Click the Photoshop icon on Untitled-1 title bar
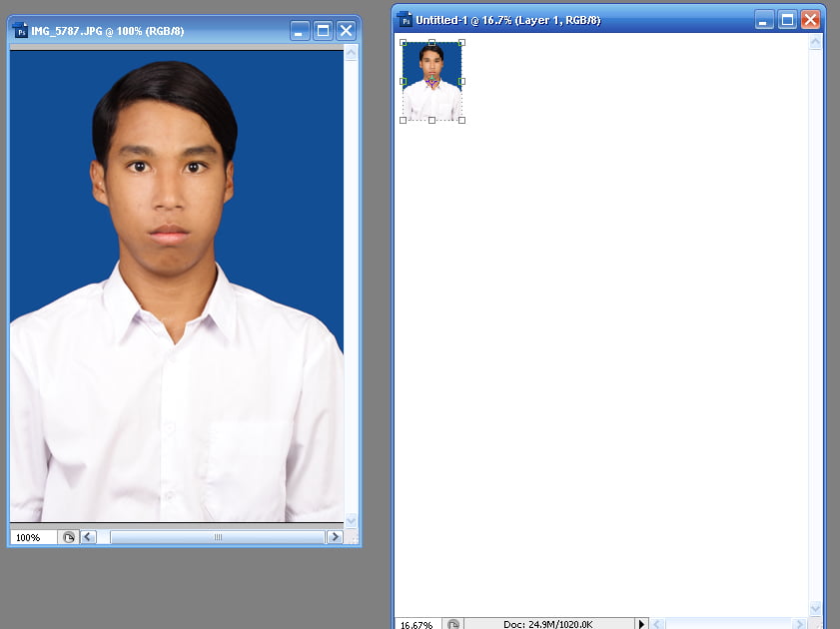The height and width of the screenshot is (629, 840). [x=404, y=19]
